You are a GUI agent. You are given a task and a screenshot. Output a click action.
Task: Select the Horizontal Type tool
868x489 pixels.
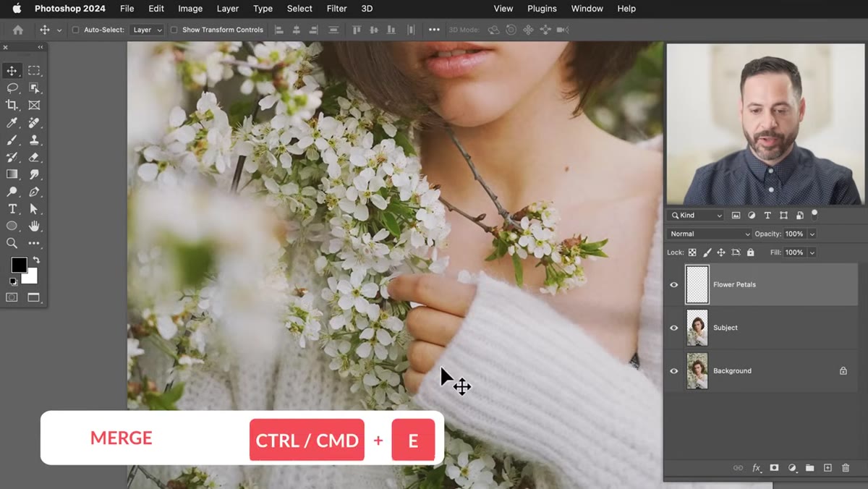(x=12, y=209)
